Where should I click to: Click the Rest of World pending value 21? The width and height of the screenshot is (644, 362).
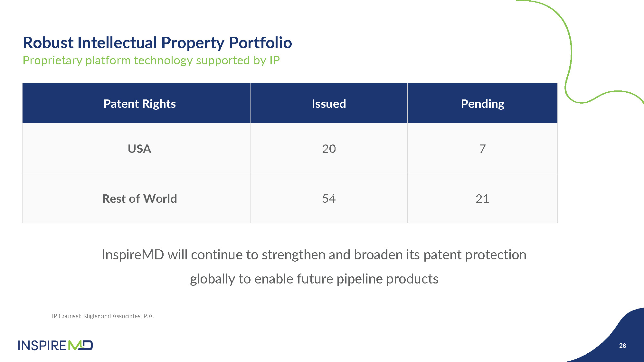tap(482, 199)
